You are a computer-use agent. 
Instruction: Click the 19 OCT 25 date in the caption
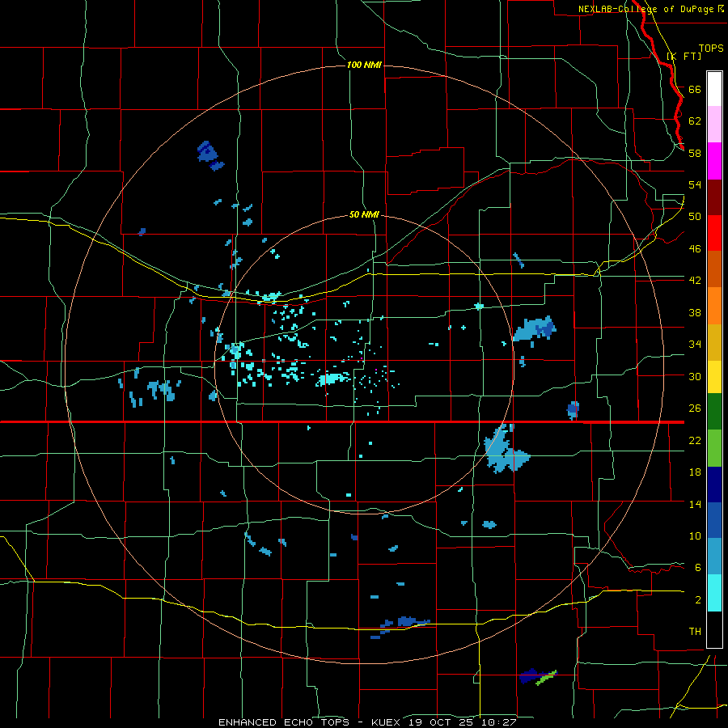pos(442,722)
